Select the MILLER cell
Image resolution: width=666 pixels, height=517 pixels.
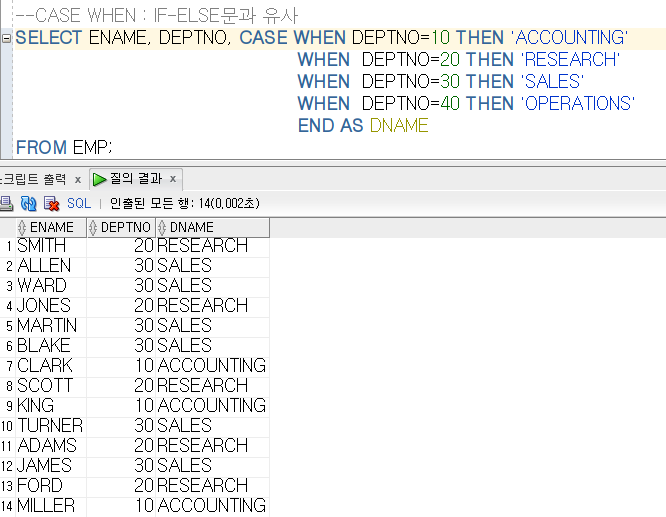[51, 506]
